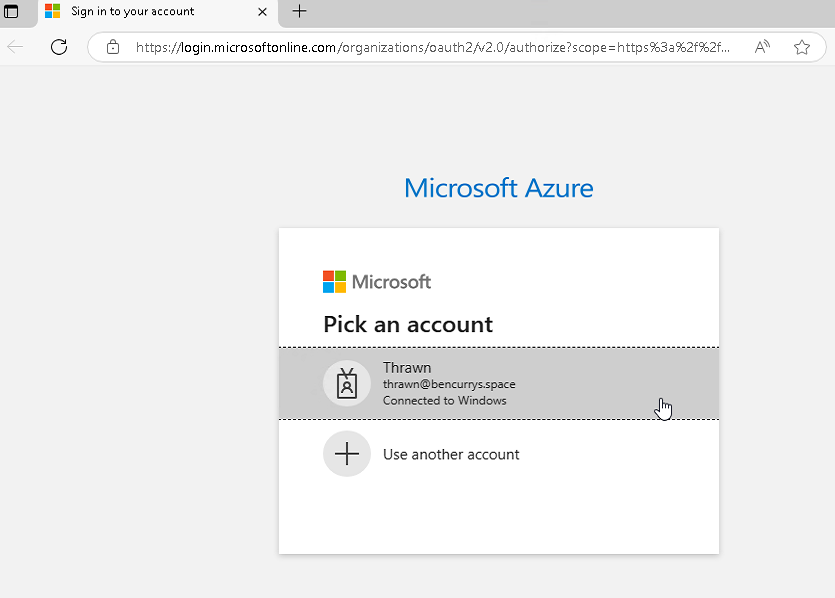Image resolution: width=835 pixels, height=598 pixels.
Task: Click the thrawn@bencurrys.space email text
Action: [x=449, y=384]
